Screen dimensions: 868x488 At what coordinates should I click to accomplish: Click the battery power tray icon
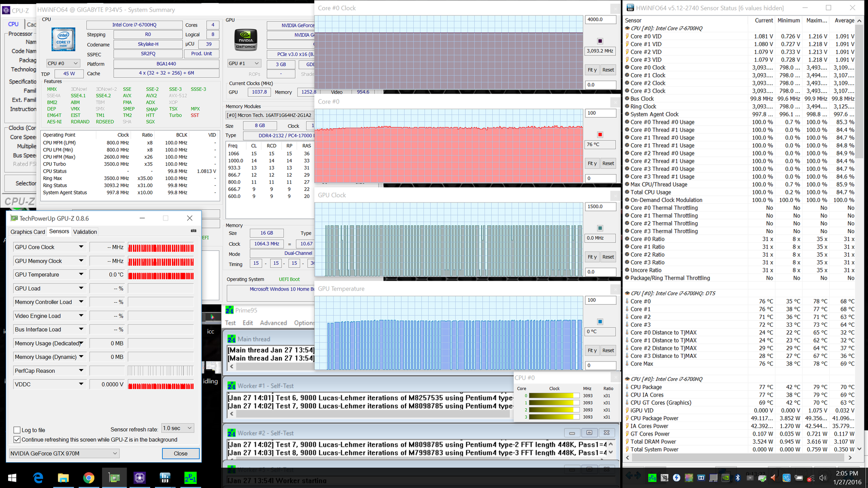pos(798,478)
